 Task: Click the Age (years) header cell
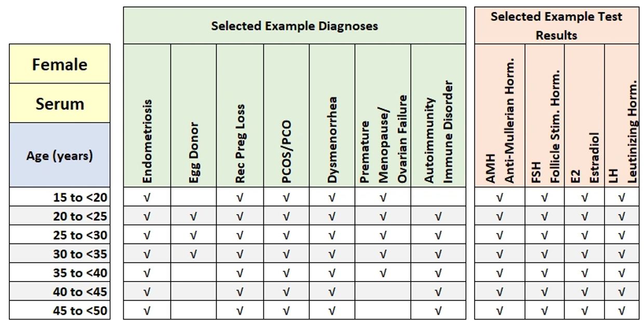(60, 155)
